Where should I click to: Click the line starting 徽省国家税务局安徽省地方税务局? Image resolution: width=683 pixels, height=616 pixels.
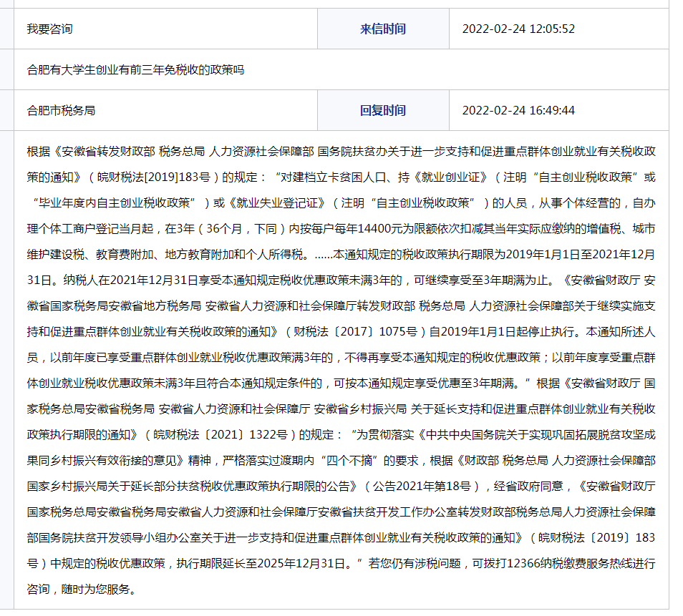point(341,306)
